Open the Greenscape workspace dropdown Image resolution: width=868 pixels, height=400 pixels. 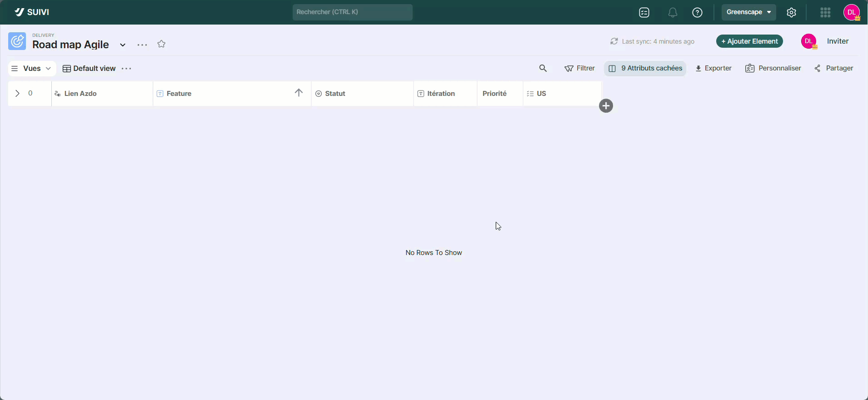(748, 12)
